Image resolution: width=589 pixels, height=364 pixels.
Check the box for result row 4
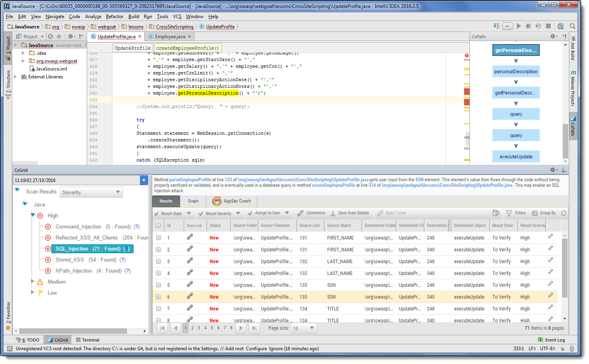point(158,273)
